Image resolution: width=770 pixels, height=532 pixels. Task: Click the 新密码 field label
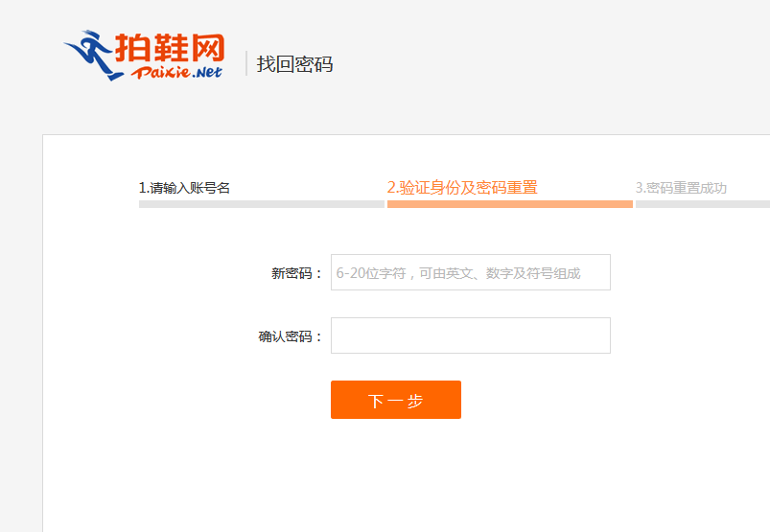297,273
